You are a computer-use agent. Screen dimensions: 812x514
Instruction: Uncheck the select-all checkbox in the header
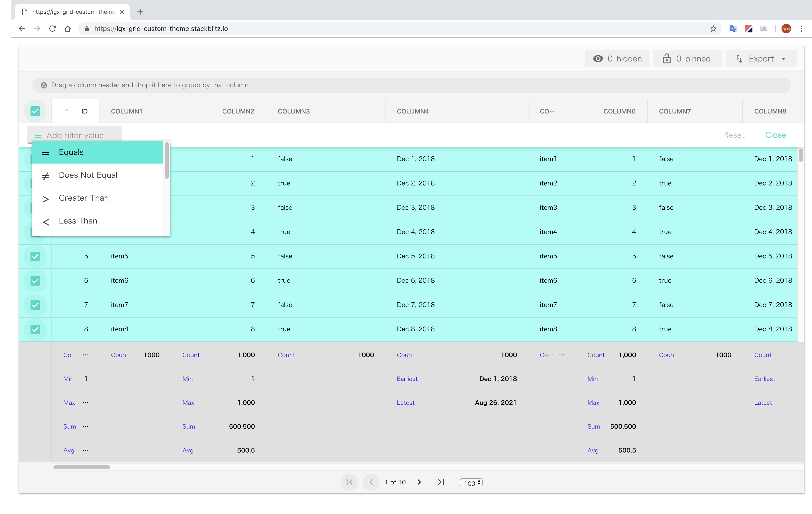(x=35, y=111)
